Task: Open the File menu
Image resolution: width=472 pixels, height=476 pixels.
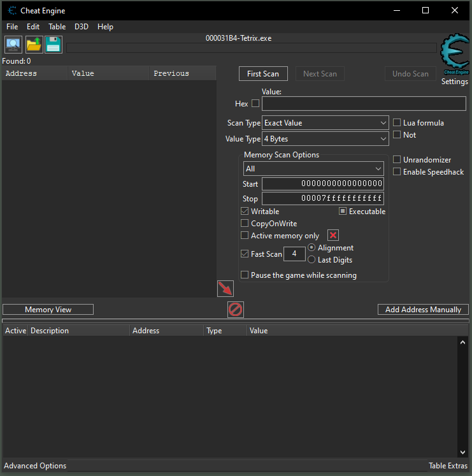Action: click(12, 27)
